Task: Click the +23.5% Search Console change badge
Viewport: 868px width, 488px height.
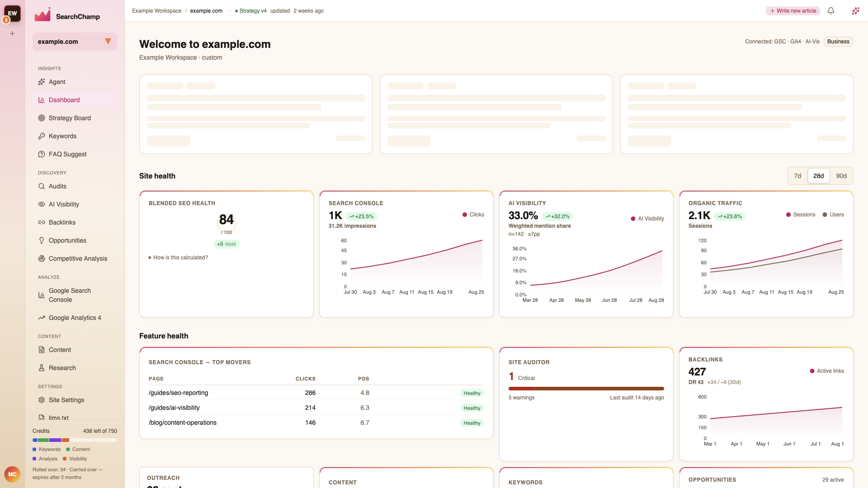Action: (361, 216)
